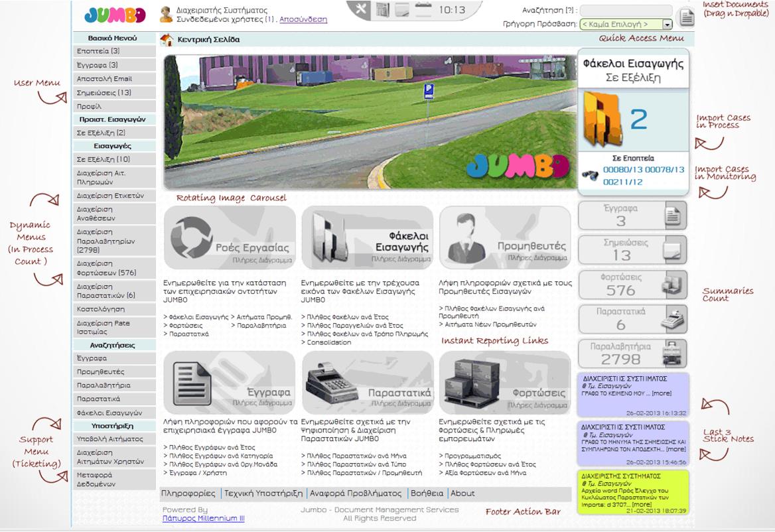Viewport: 775px width, 532px height.
Task: Click Πληροφορίες in the footer bar
Action: (x=188, y=493)
